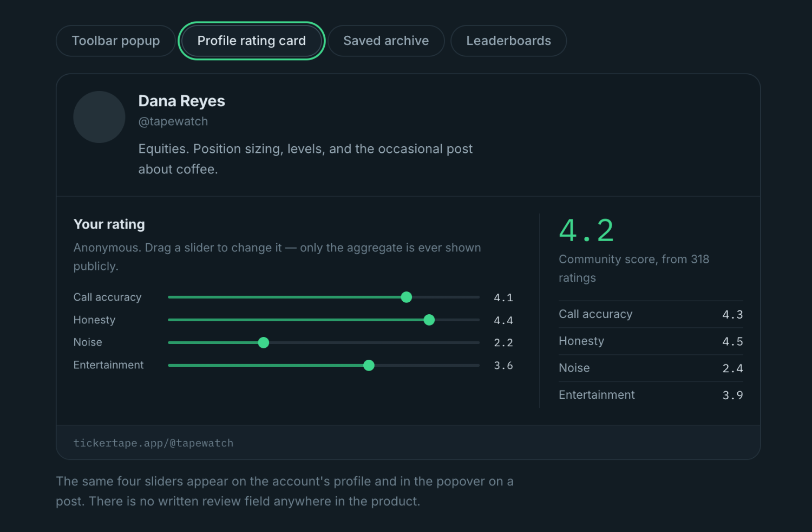
Task: Click the bio text about Equities
Action: point(305,159)
